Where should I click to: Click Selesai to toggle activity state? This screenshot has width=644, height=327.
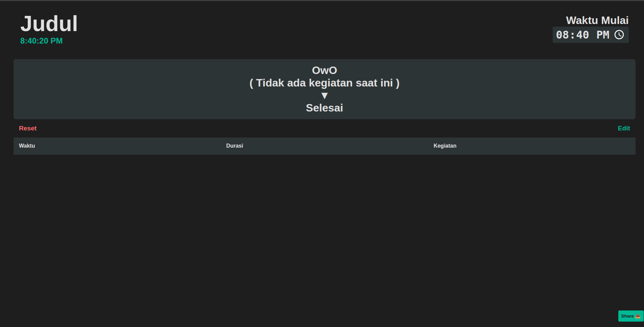click(324, 108)
